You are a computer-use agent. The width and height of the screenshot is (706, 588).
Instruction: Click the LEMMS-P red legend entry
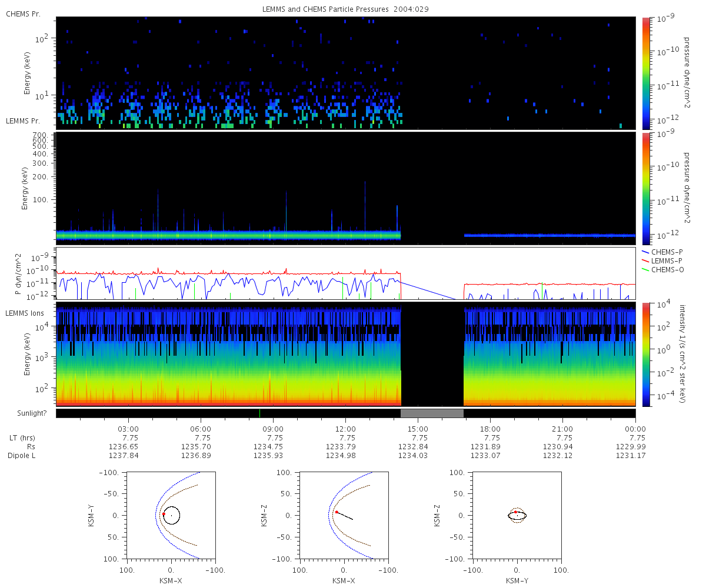point(667,260)
